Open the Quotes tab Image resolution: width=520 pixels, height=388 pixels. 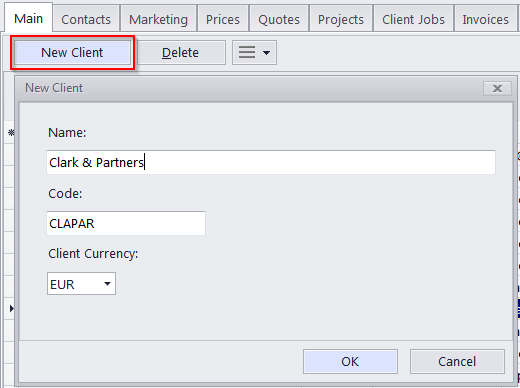click(279, 19)
